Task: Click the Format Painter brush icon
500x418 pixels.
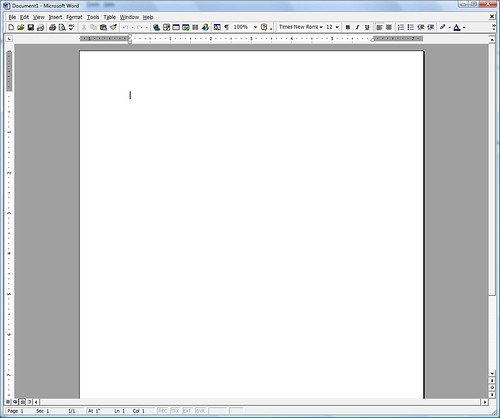Action: coord(113,27)
